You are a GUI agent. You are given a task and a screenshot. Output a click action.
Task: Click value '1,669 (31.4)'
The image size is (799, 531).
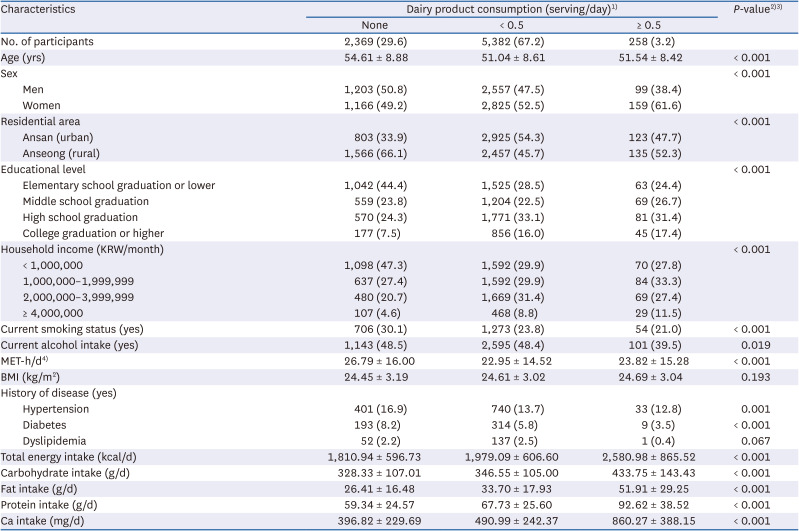pyautogui.click(x=513, y=297)
